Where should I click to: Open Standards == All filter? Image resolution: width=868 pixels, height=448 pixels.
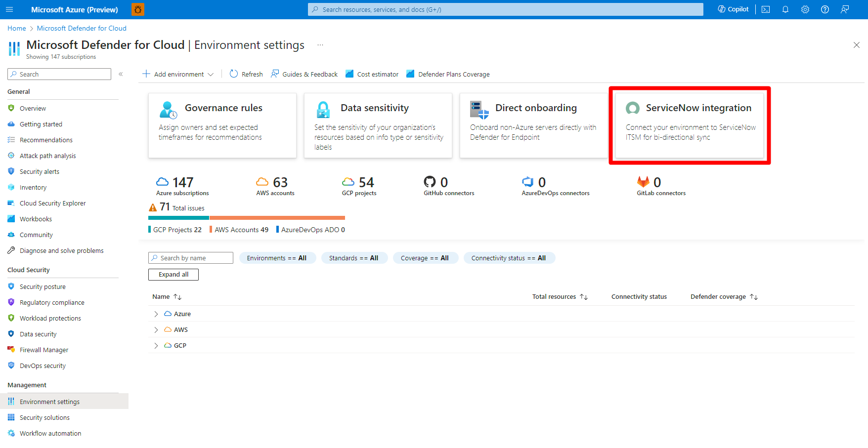[x=354, y=258]
